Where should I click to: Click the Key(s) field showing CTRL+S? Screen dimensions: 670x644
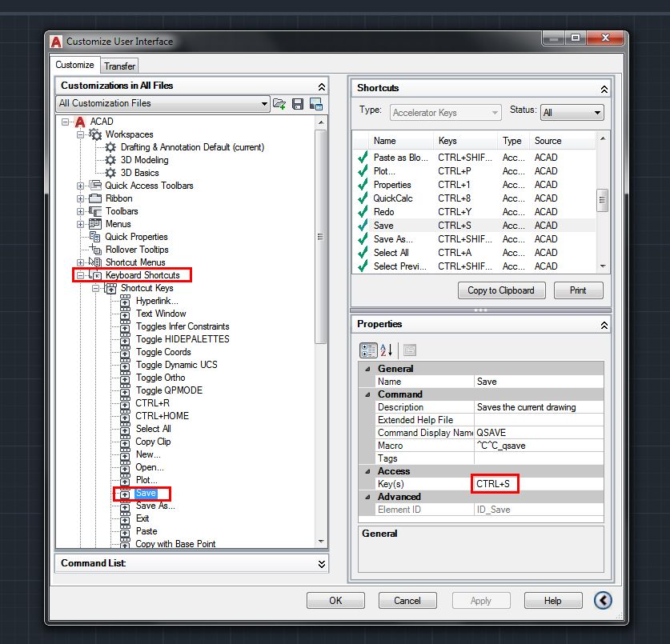(x=539, y=484)
